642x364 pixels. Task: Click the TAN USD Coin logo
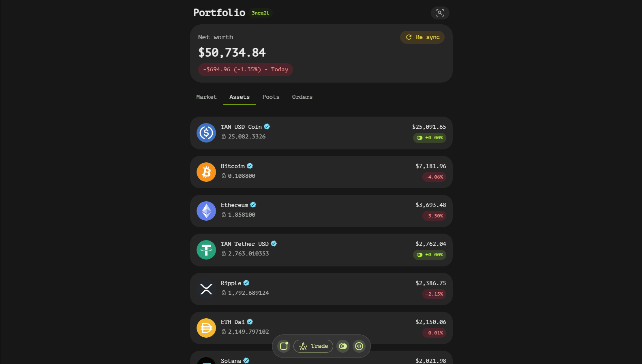click(x=206, y=133)
